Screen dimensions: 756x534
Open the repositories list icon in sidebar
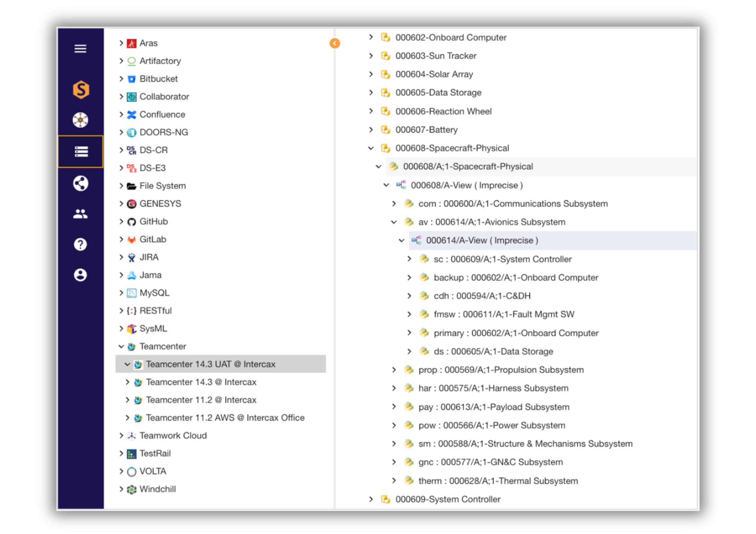[x=81, y=151]
